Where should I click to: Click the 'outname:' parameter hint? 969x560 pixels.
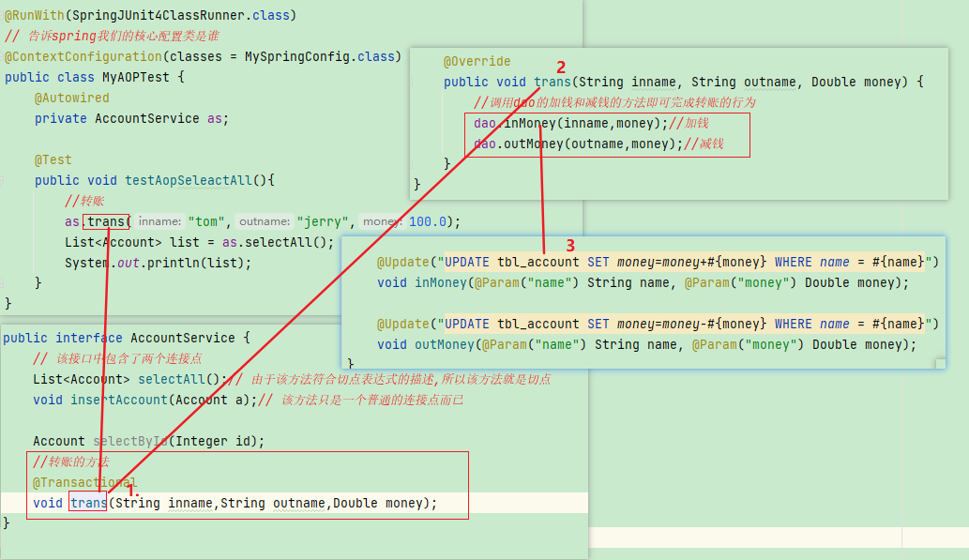click(265, 221)
